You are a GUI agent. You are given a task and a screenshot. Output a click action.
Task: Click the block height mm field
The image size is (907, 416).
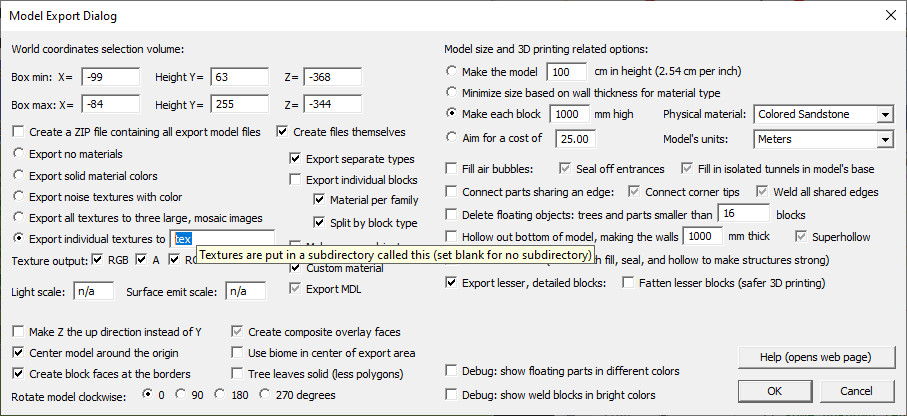tap(569, 115)
